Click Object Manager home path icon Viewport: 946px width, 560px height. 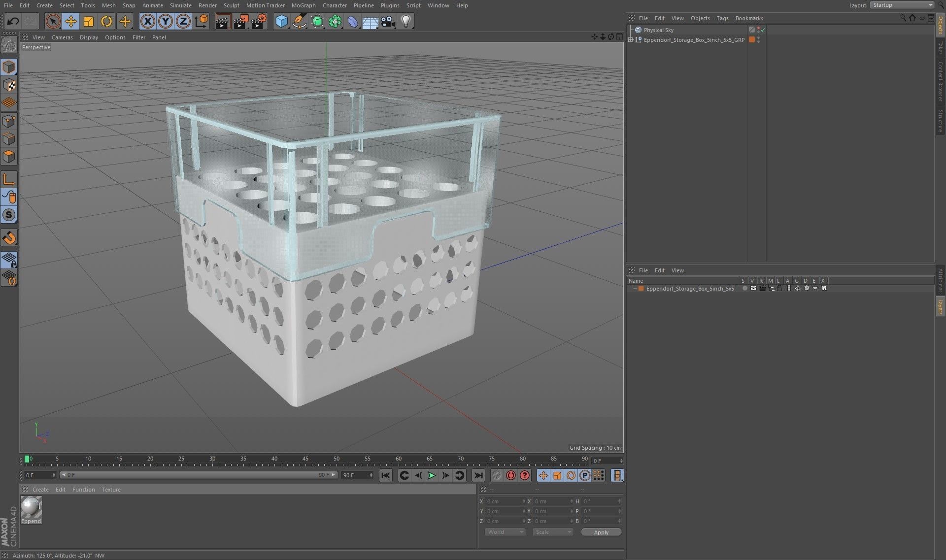pyautogui.click(x=912, y=18)
